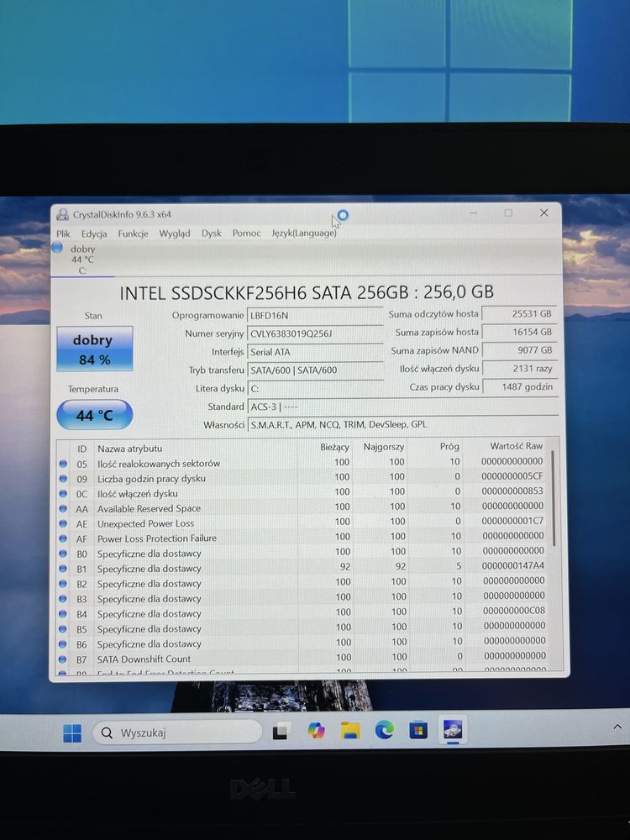This screenshot has width=630, height=840.
Task: Expand the system tray hidden icons chevron
Action: (617, 727)
